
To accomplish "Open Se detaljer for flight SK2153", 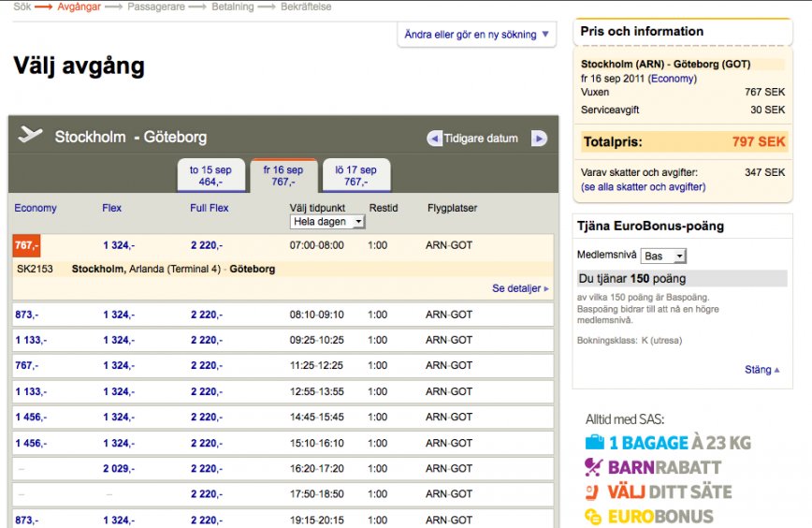I will click(x=520, y=288).
